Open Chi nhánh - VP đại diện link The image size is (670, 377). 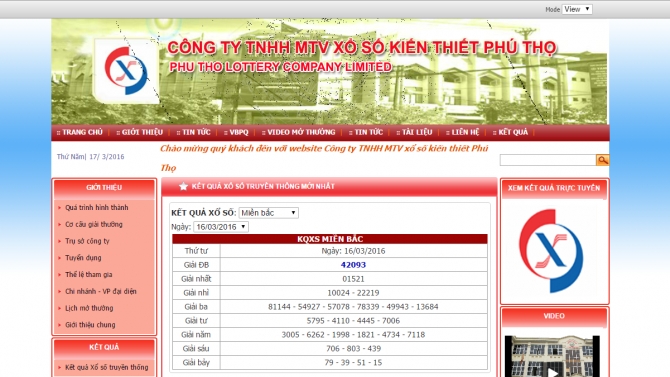tap(101, 292)
